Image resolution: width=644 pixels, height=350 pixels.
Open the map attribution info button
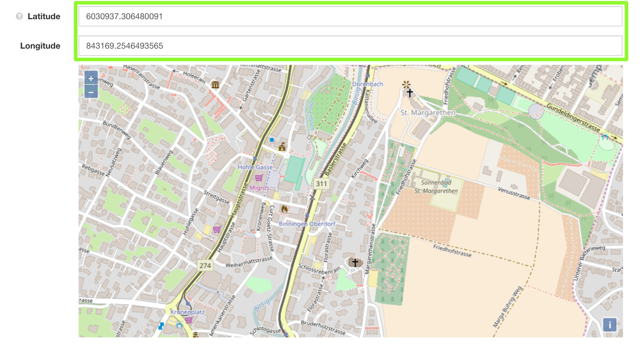pyautogui.click(x=610, y=325)
